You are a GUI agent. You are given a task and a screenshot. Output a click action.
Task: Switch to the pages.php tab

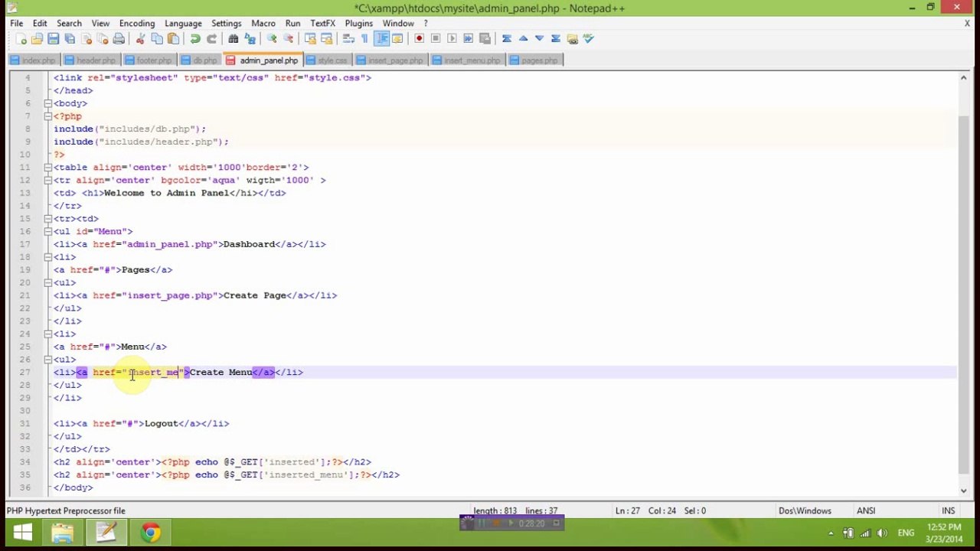click(x=534, y=60)
